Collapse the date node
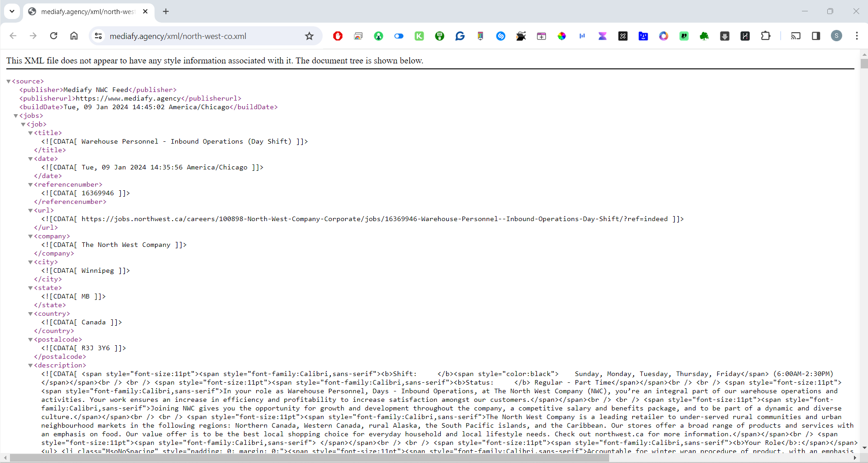868x463 pixels. (30, 159)
